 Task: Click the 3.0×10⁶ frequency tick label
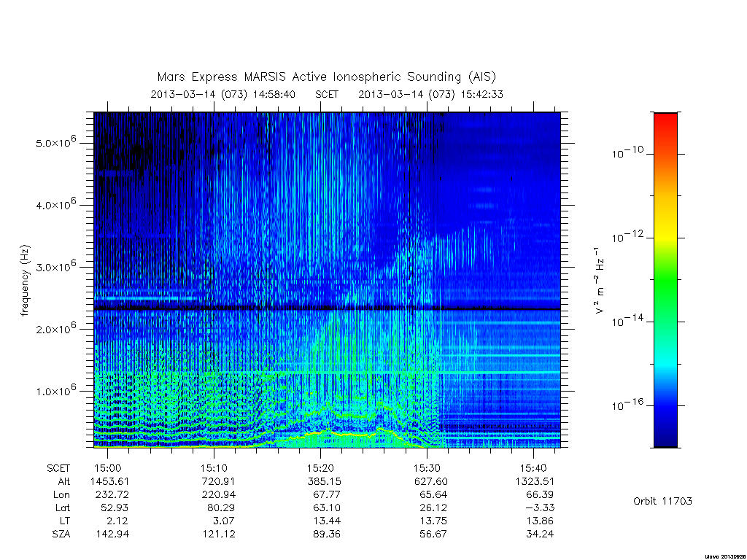55,266
